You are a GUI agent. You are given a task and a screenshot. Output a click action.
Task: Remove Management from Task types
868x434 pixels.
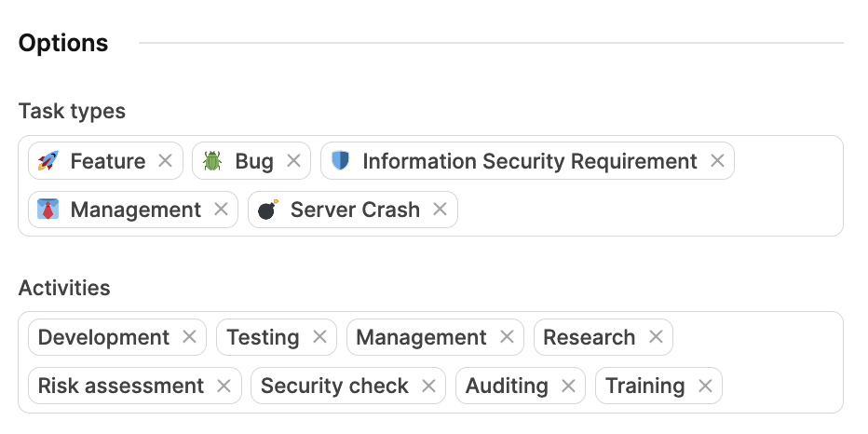point(221,210)
